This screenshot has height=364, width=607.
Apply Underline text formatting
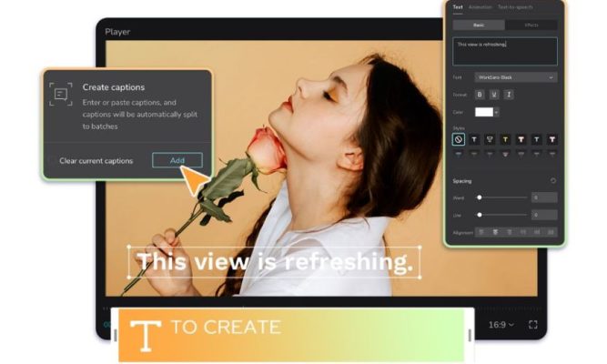point(494,94)
